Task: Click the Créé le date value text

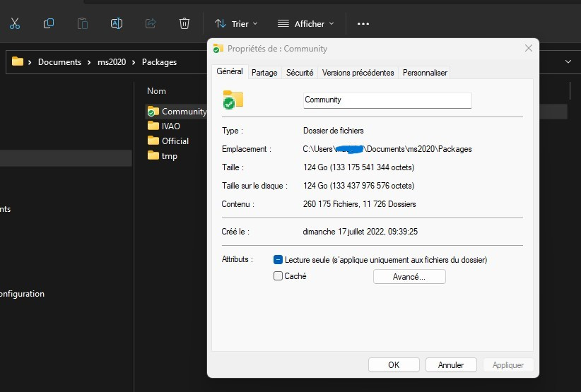Action: pos(360,232)
